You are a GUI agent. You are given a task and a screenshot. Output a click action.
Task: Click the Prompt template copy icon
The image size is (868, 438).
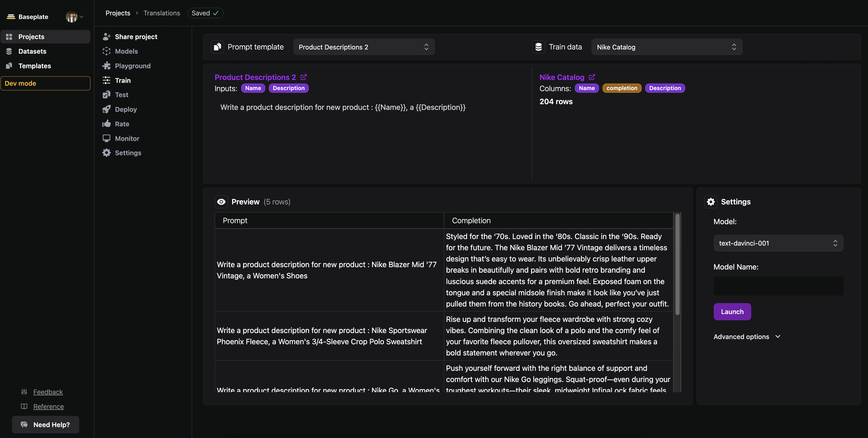tap(217, 47)
